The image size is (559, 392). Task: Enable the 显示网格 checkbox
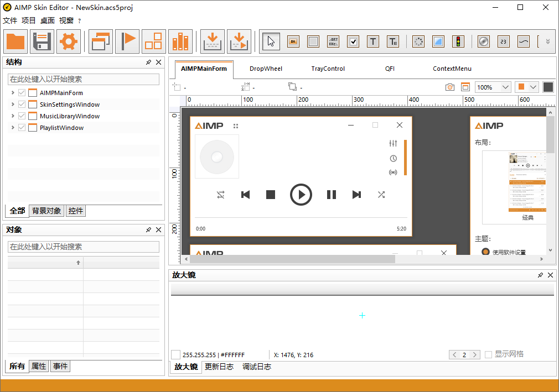coord(489,354)
